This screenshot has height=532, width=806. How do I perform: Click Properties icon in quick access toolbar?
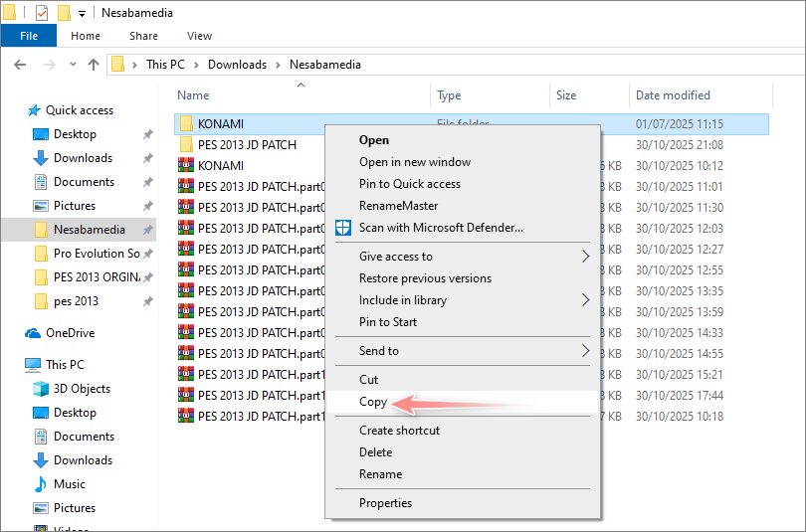[42, 12]
